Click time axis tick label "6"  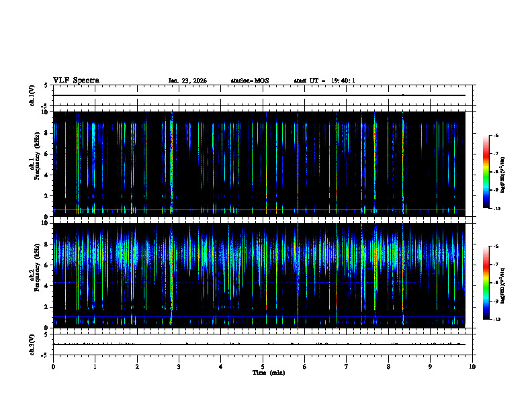tap(305, 367)
